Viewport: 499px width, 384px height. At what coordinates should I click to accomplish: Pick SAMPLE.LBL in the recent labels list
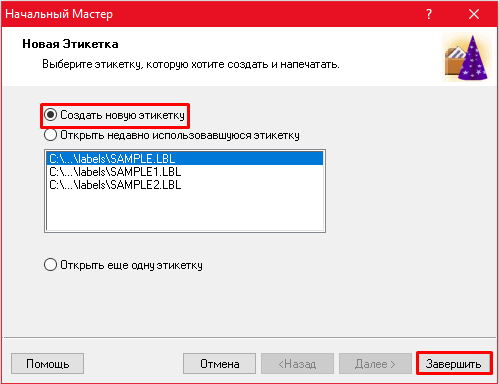click(x=185, y=158)
